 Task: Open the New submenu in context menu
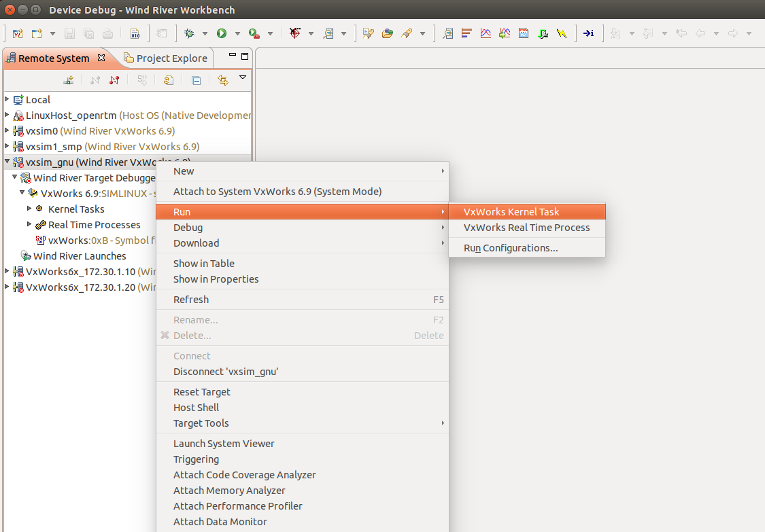click(303, 171)
